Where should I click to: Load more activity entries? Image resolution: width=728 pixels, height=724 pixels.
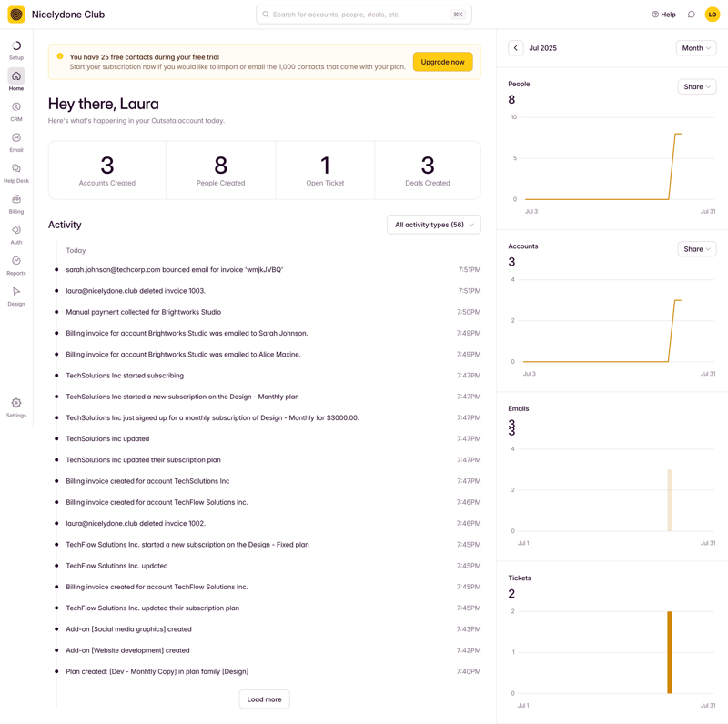pyautogui.click(x=264, y=699)
